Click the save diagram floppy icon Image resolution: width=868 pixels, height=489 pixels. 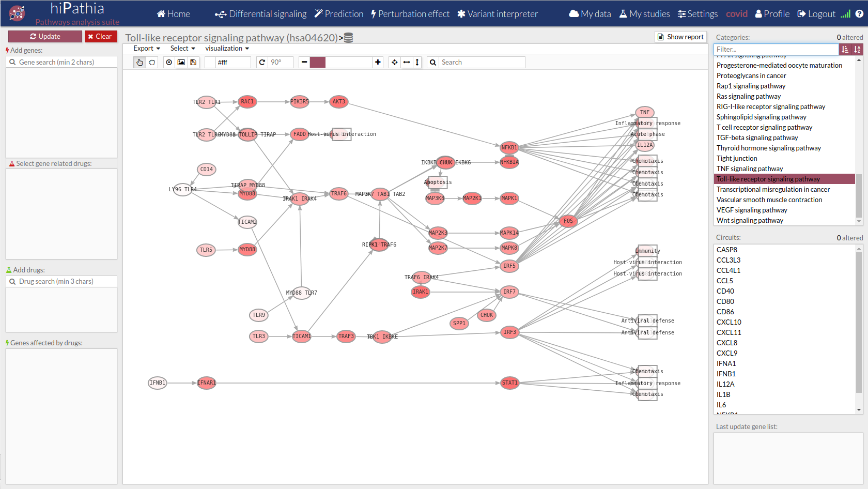193,62
